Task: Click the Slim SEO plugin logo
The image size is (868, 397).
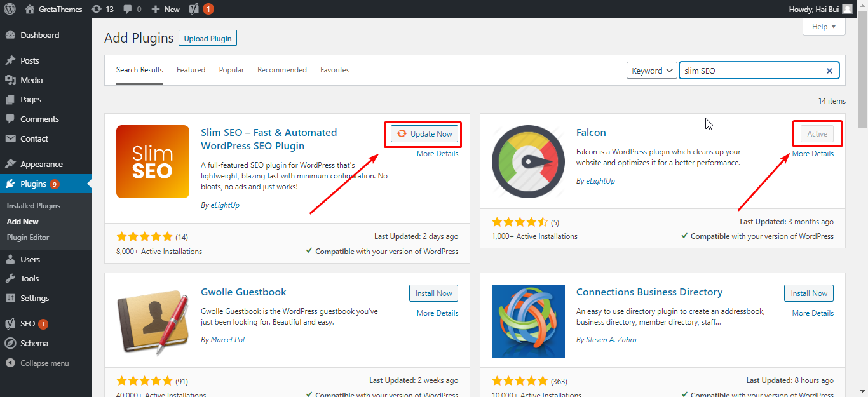Action: [x=153, y=161]
